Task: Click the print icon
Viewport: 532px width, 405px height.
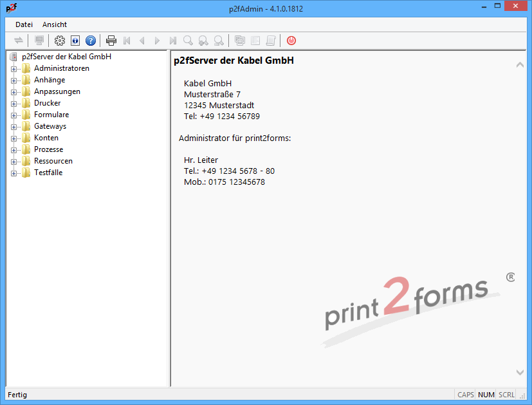Action: 111,40
